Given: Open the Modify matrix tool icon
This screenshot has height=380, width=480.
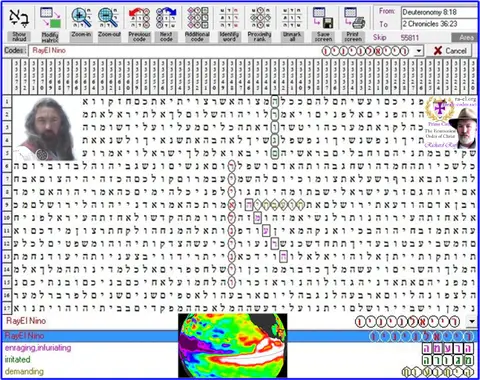Looking at the screenshot, I should tap(50, 17).
